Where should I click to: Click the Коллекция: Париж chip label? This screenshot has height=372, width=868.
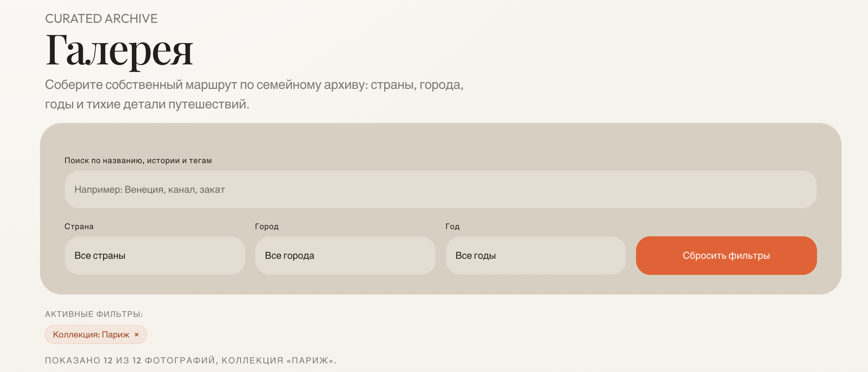[91, 334]
